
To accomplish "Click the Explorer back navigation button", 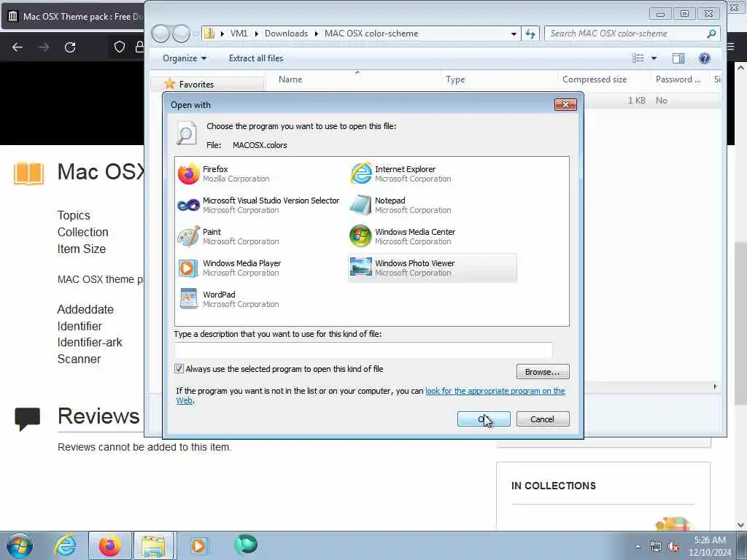I will [160, 34].
